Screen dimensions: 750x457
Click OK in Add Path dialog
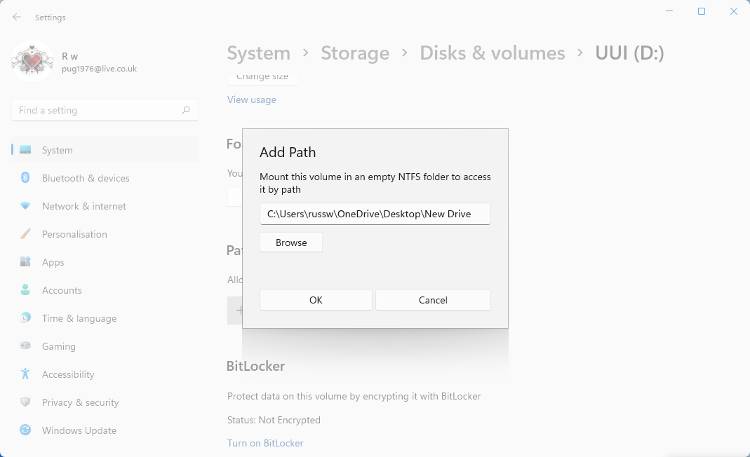pos(316,300)
